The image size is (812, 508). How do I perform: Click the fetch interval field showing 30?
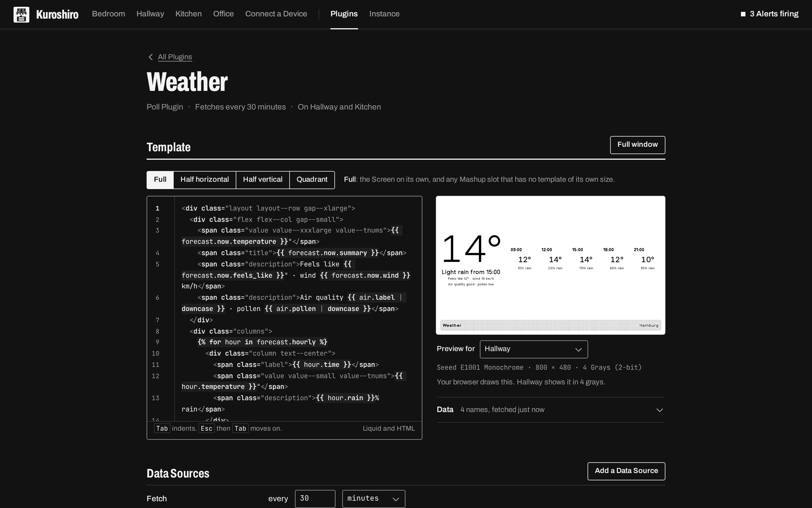tap(315, 499)
